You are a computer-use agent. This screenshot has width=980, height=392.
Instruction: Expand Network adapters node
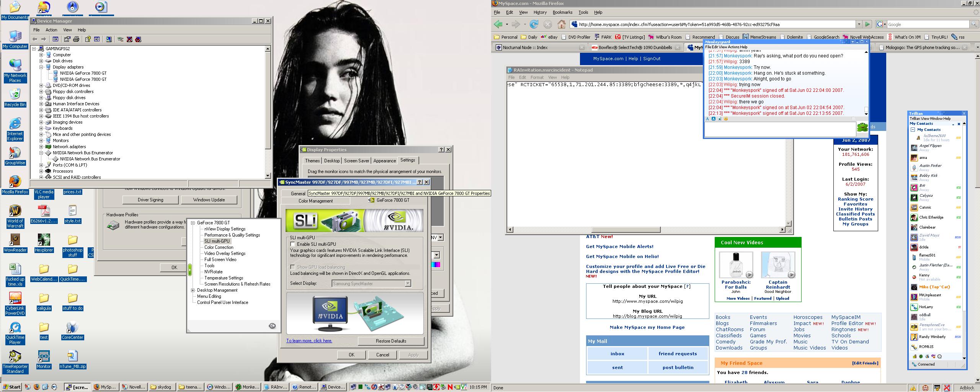pyautogui.click(x=41, y=147)
